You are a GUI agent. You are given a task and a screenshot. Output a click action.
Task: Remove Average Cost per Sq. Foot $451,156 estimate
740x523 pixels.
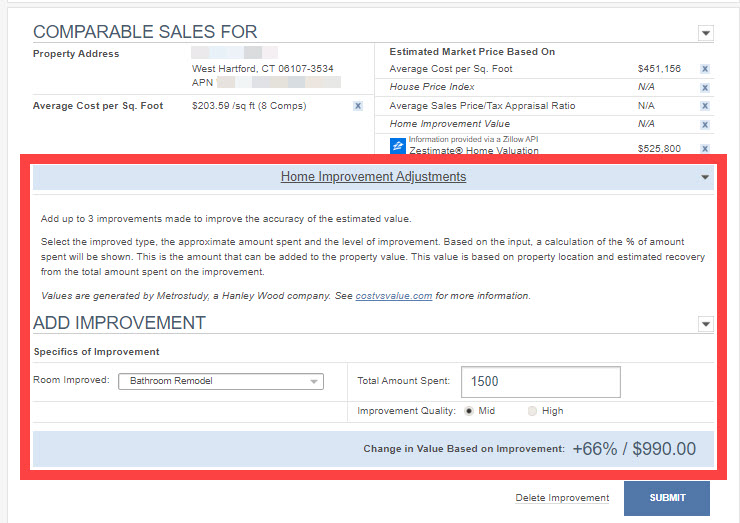pyautogui.click(x=705, y=69)
